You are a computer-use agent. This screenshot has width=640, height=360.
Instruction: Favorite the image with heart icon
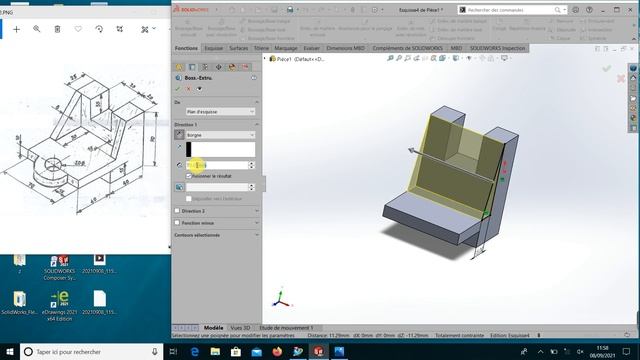[78, 29]
